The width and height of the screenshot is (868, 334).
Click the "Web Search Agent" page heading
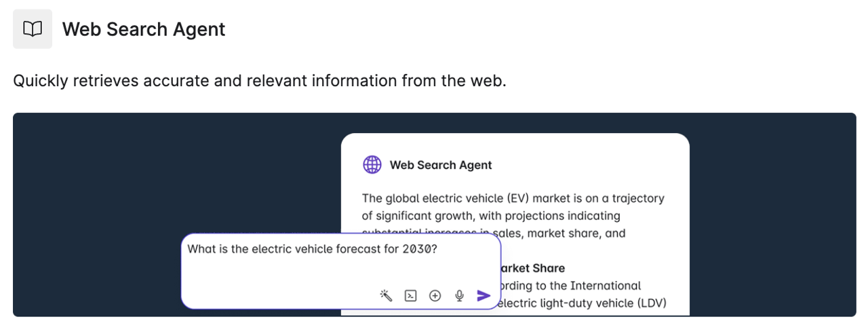pyautogui.click(x=144, y=30)
